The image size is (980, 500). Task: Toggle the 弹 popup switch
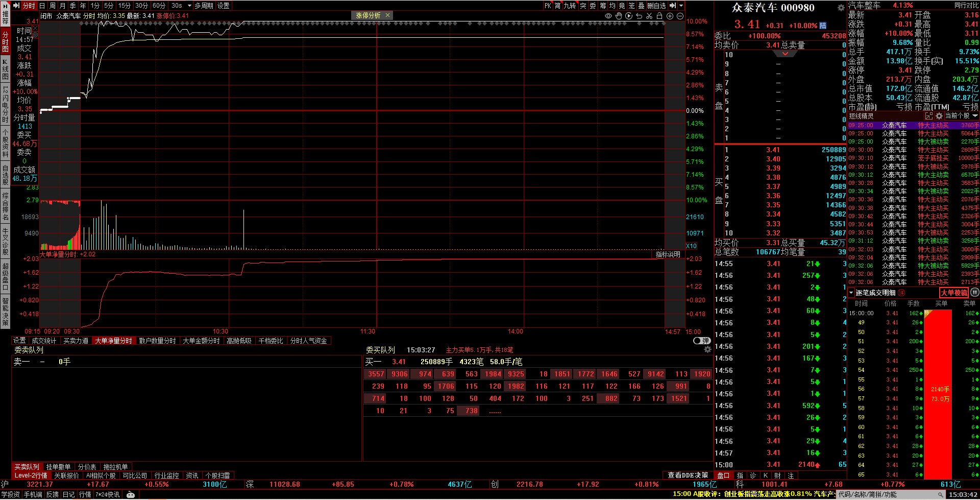[702, 341]
